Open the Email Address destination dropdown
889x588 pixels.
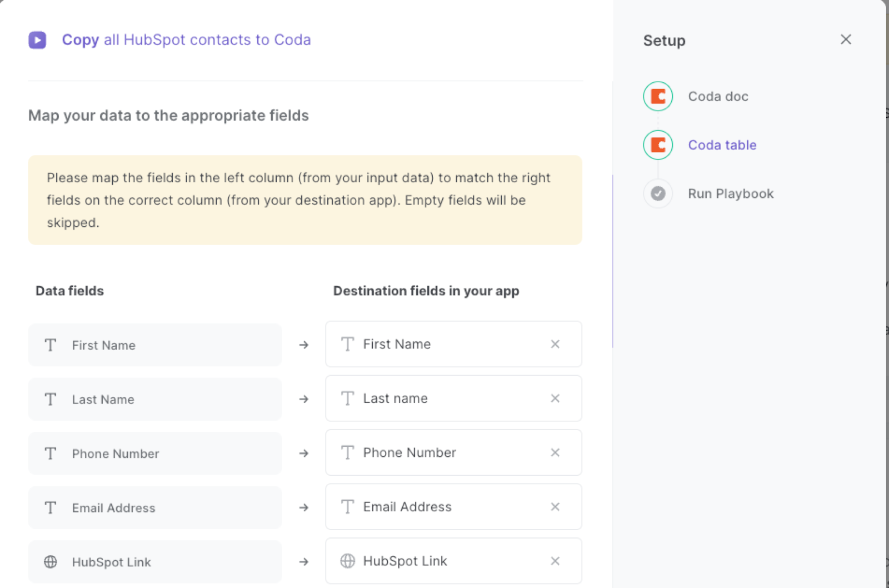tap(453, 507)
